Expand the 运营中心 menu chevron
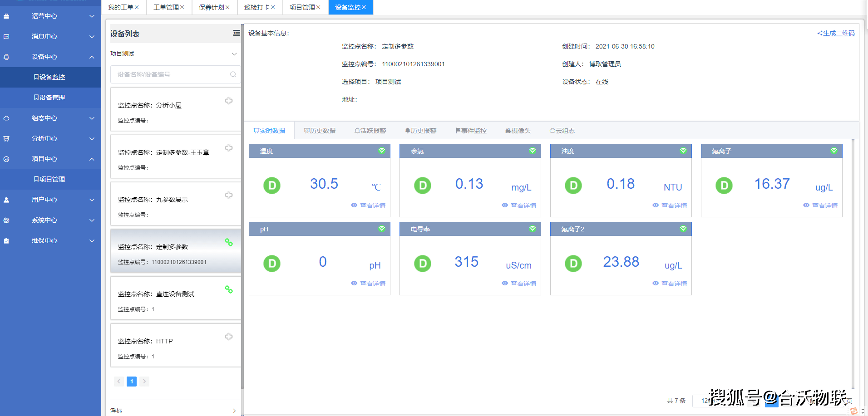The width and height of the screenshot is (868, 416). [92, 16]
